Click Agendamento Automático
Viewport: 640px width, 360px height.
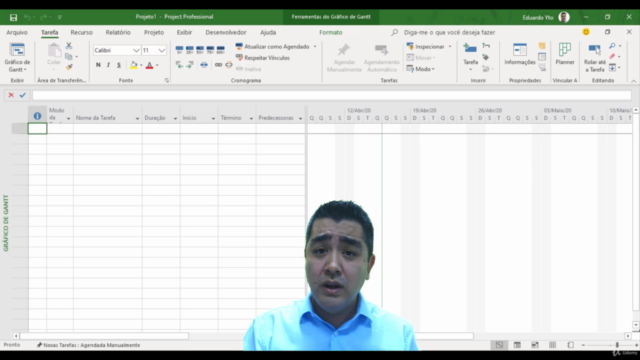382,58
